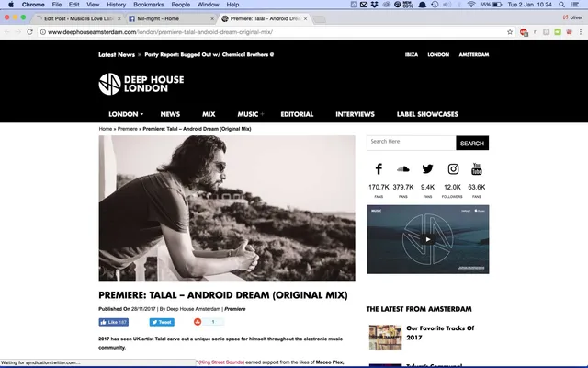Viewport: 588px width, 368px height.
Task: Switch to LONDON edition link in top bar
Action: (438, 55)
